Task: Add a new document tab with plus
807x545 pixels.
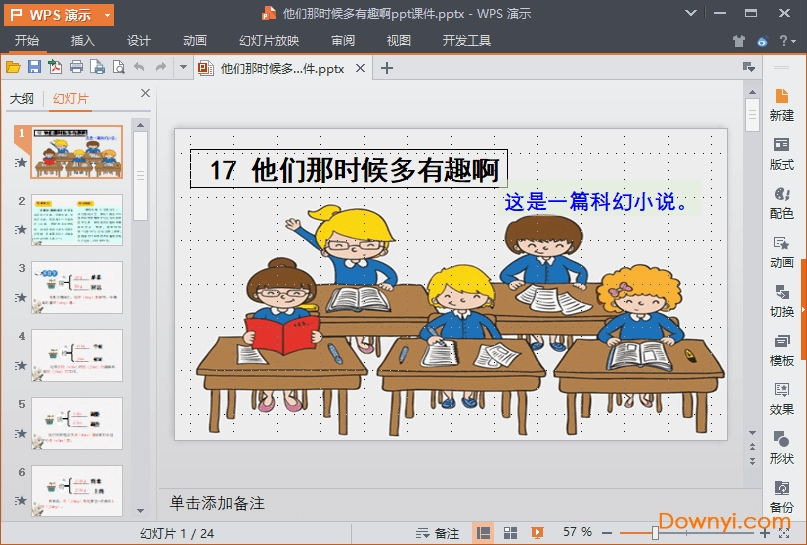Action: pyautogui.click(x=387, y=68)
